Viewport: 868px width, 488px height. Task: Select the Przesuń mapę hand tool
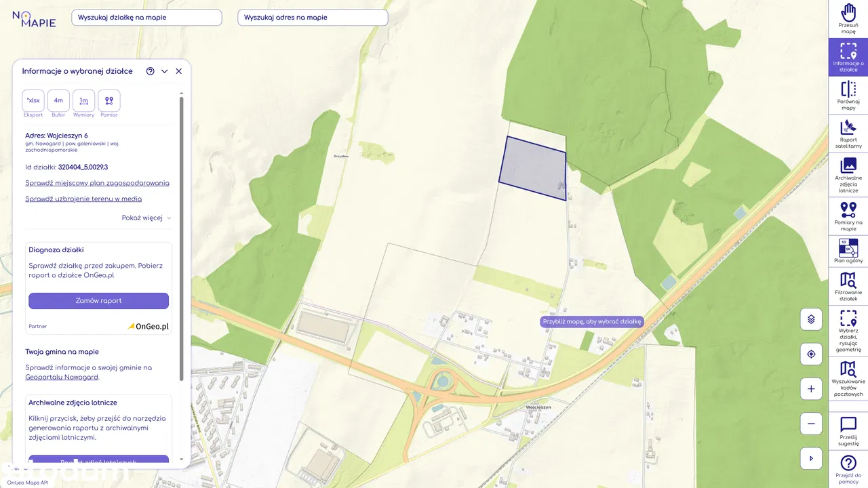tap(848, 19)
